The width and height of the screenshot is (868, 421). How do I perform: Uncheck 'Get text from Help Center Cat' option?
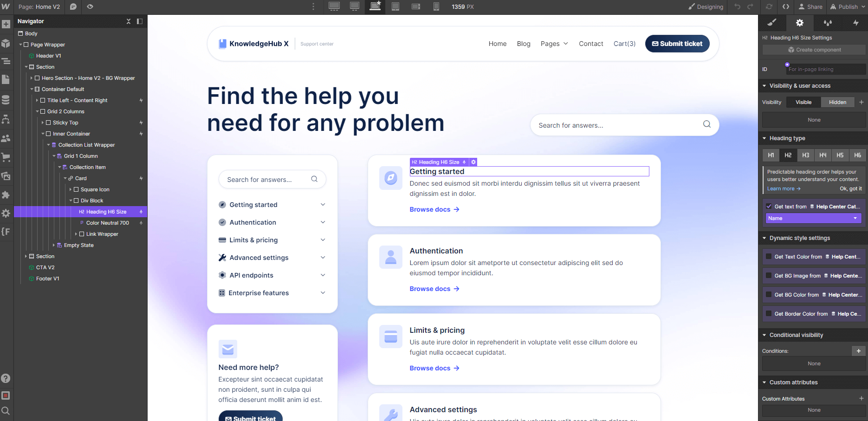tap(769, 206)
